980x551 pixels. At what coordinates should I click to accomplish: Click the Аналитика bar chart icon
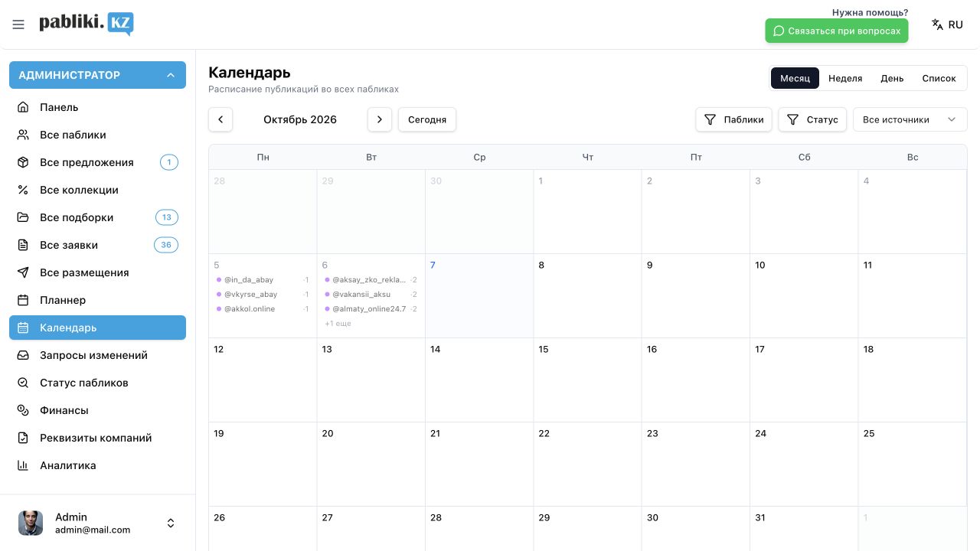pos(23,465)
